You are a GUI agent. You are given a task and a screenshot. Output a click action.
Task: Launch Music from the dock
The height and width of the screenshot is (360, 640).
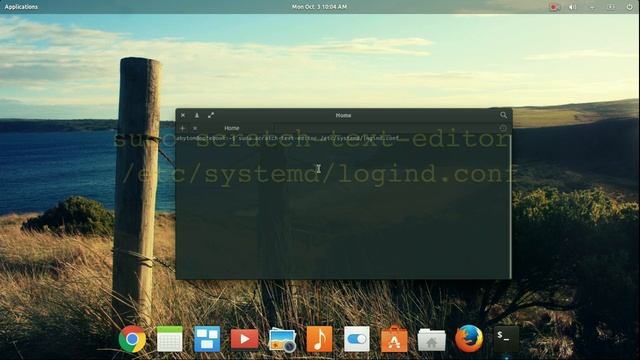pos(320,339)
